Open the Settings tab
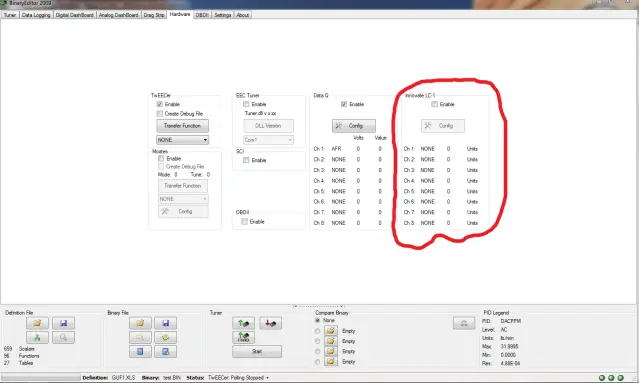The width and height of the screenshot is (639, 383). coord(223,15)
